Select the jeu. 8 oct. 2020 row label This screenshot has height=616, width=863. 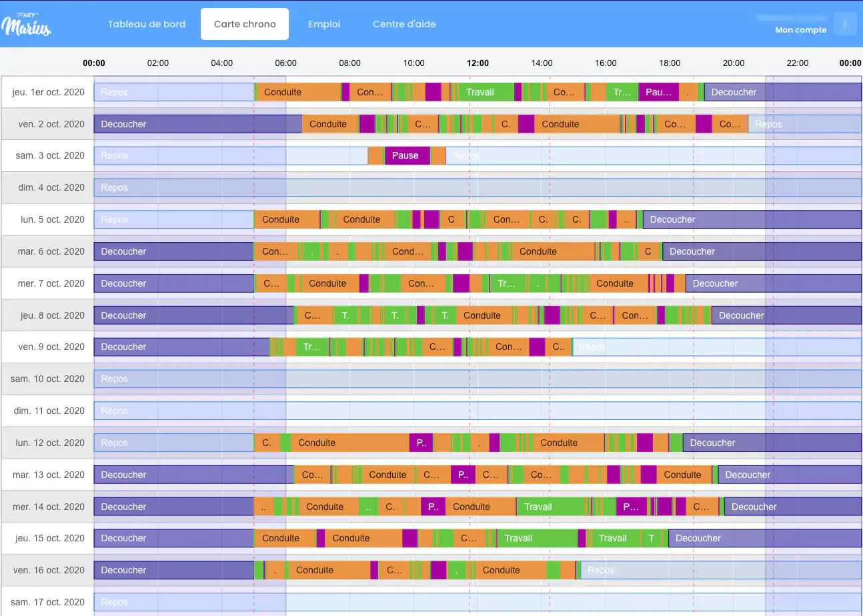53,315
